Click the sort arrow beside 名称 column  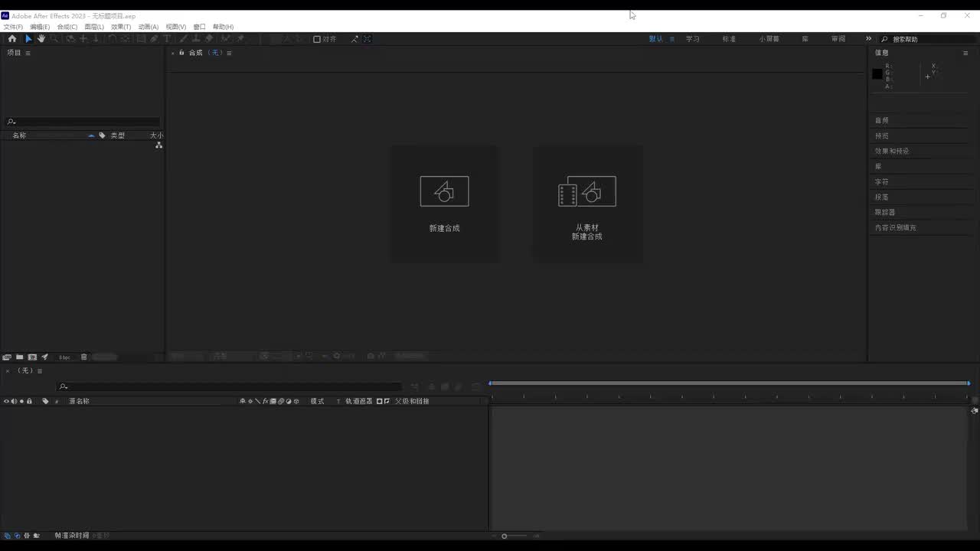[91, 135]
